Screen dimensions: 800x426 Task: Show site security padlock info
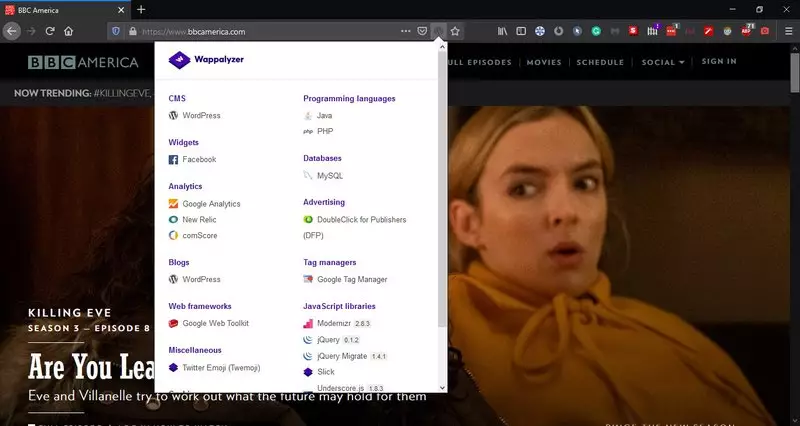coord(133,31)
